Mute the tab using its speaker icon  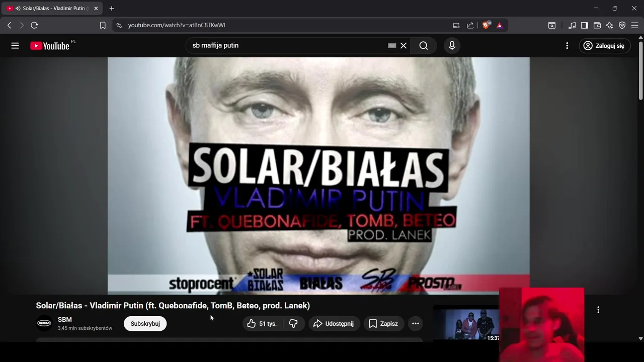(18, 9)
